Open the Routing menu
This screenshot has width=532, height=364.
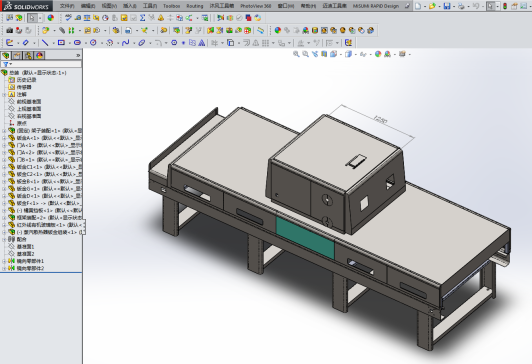pyautogui.click(x=194, y=6)
